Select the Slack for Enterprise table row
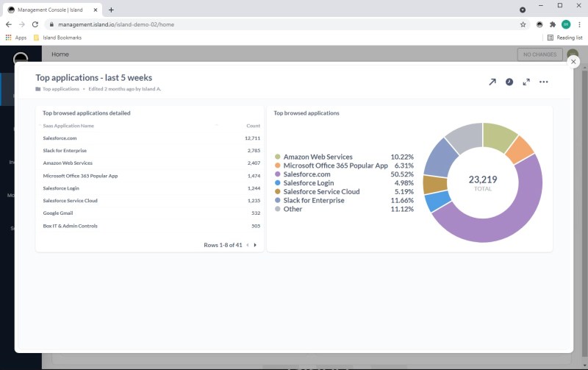This screenshot has width=588, height=370. pyautogui.click(x=151, y=151)
